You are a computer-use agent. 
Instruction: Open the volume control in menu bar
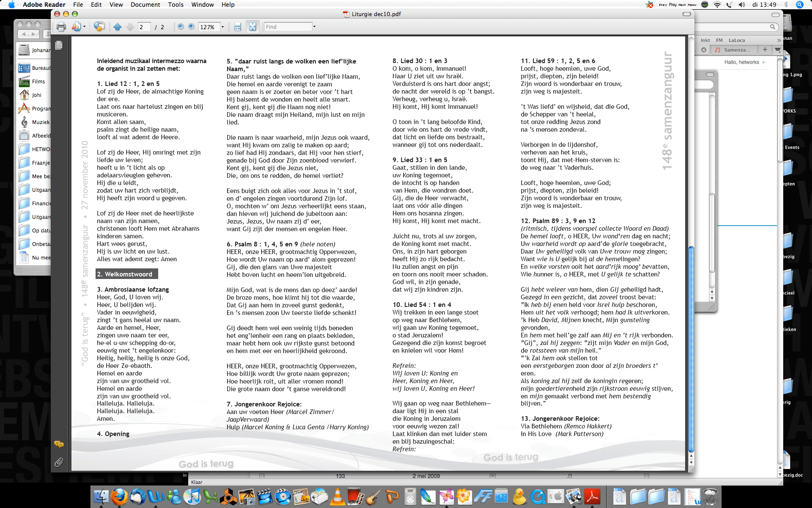click(741, 5)
